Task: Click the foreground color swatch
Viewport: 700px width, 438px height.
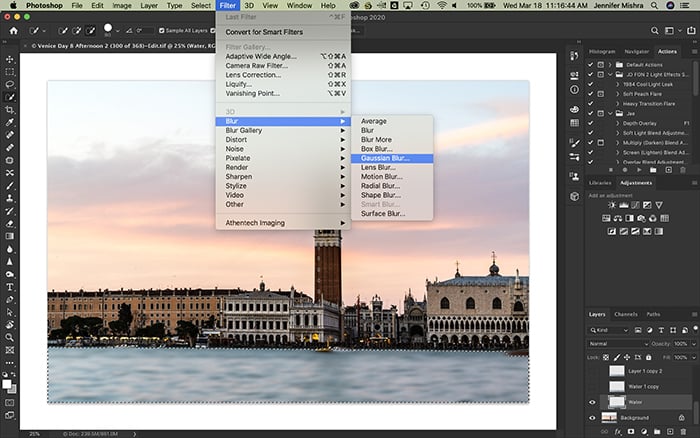Action: pos(7,384)
